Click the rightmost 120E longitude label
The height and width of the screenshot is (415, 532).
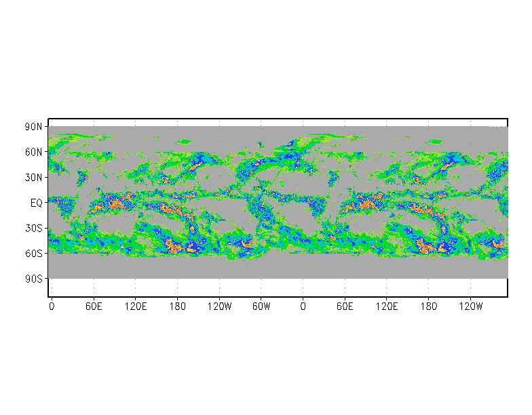[387, 307]
